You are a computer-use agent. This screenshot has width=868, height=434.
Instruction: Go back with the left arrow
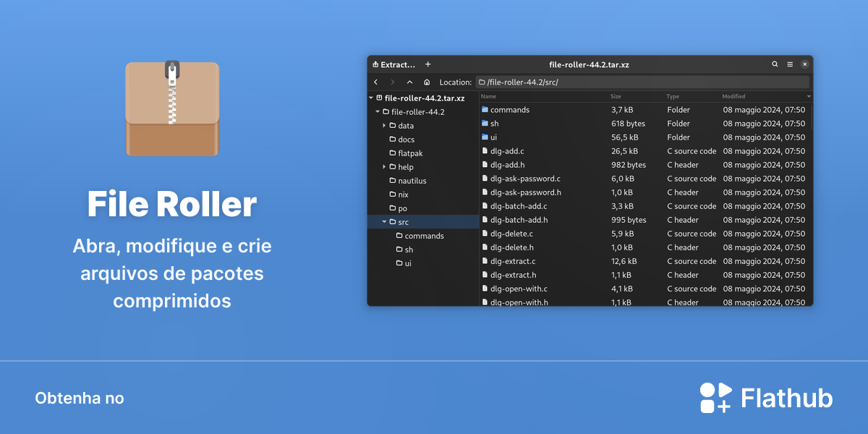(x=375, y=82)
